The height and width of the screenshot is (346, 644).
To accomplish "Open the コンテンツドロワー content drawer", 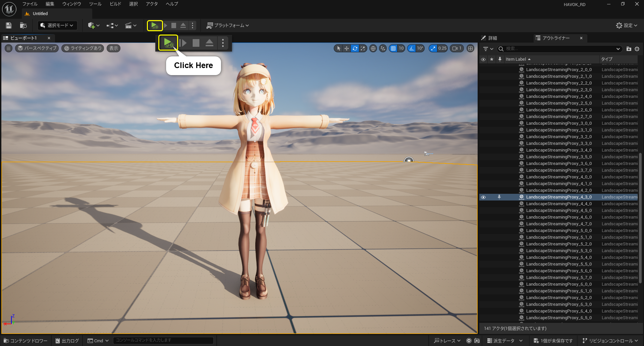I will [x=25, y=341].
